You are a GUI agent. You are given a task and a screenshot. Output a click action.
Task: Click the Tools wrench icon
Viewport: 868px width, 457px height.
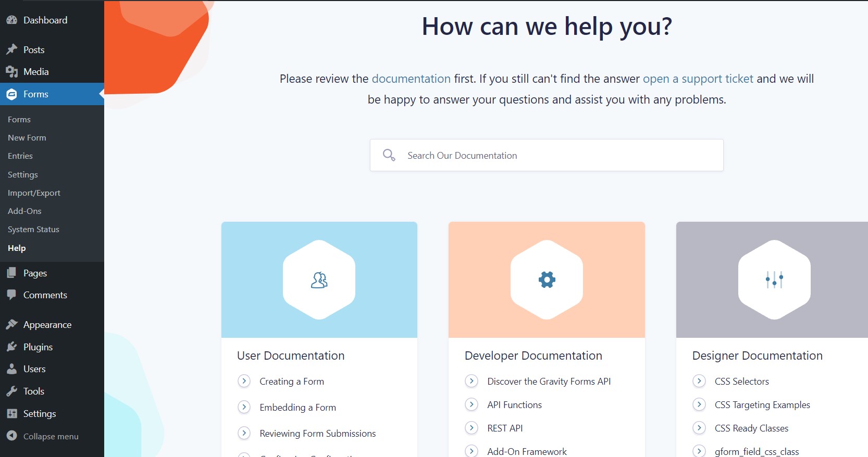(x=11, y=391)
